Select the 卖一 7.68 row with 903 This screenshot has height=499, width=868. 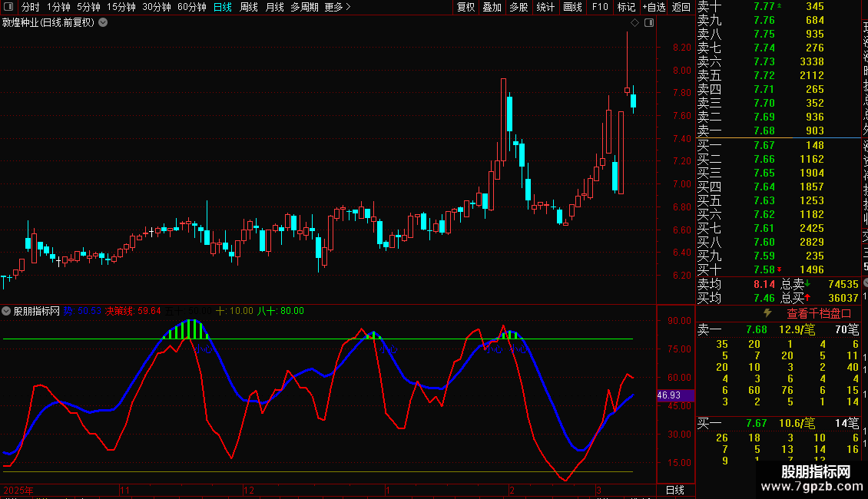click(778, 131)
